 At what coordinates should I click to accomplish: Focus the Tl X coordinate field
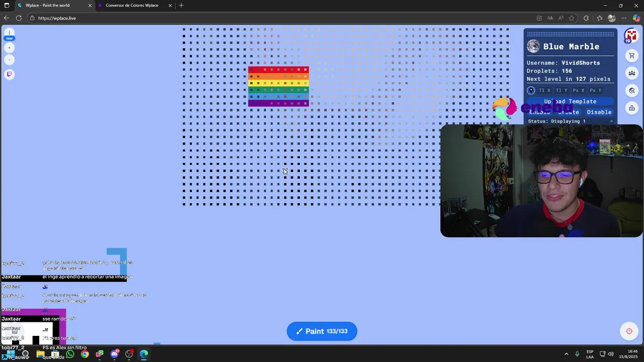(544, 90)
